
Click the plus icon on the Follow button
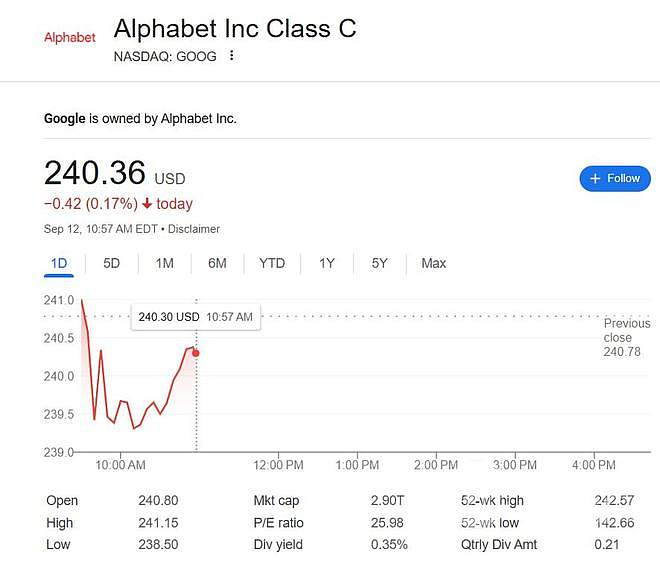(595, 178)
